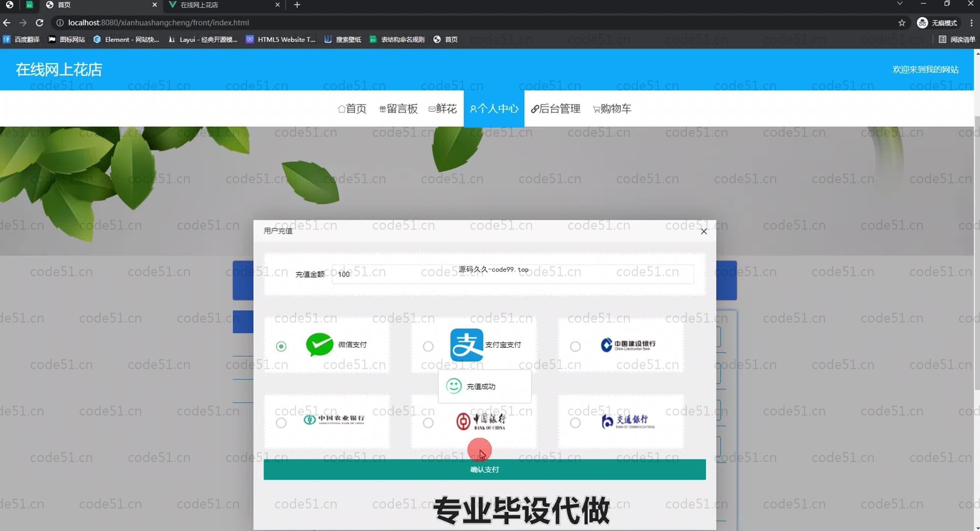Open a new browser tab
This screenshot has width=980, height=531.
coord(297,5)
